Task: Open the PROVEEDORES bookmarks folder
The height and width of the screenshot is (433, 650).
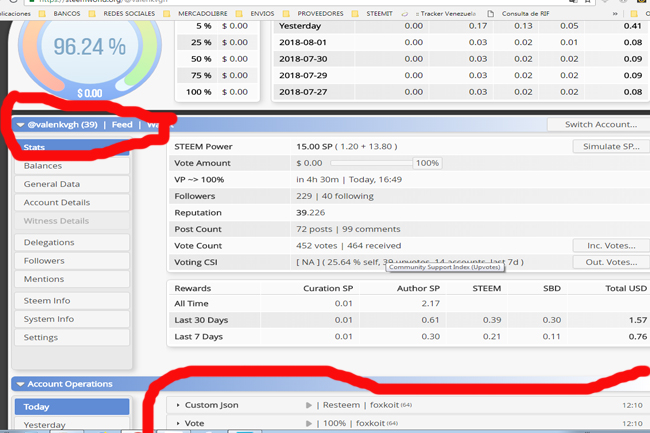Action: pos(313,14)
